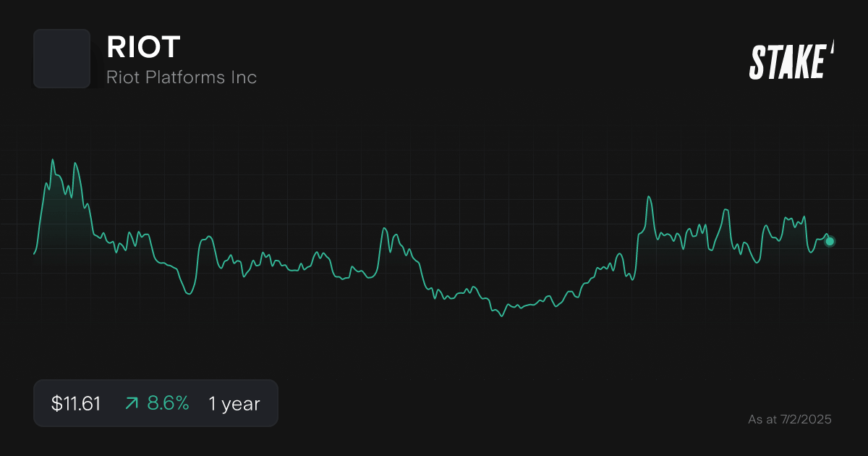Click the As at 7/2/2025 date label
This screenshot has height=456, width=868.
pyautogui.click(x=790, y=418)
